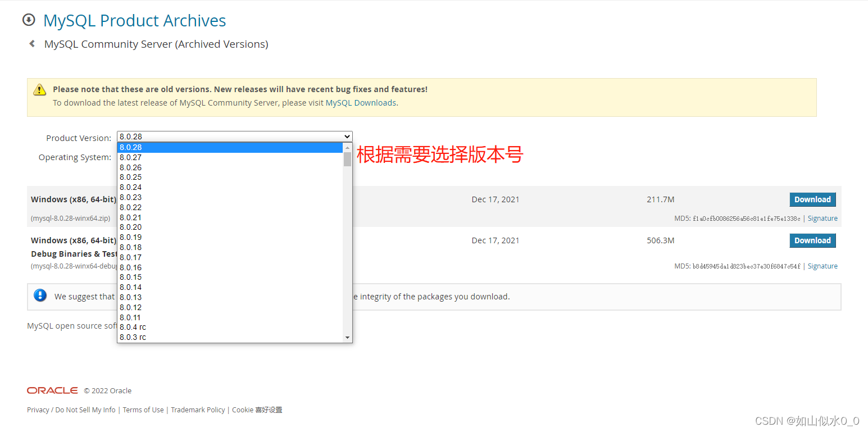Open the MySQL Downloads link
The image size is (868, 432).
(361, 103)
